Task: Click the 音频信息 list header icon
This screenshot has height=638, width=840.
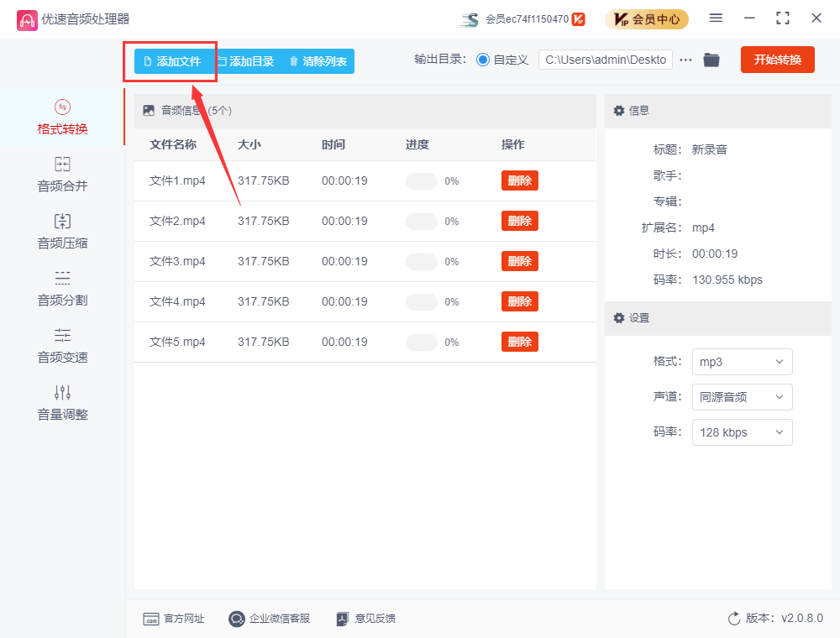Action: pos(149,111)
